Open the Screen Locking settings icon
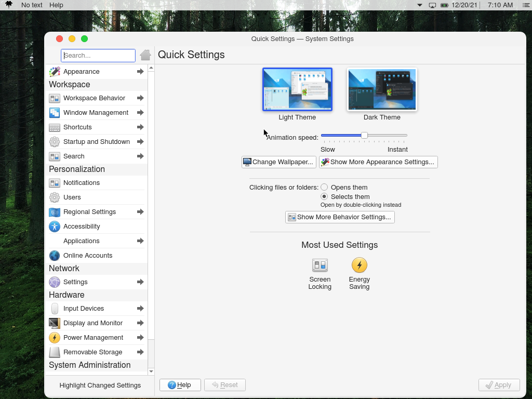Viewport: 532px width, 399px height. tap(320, 265)
